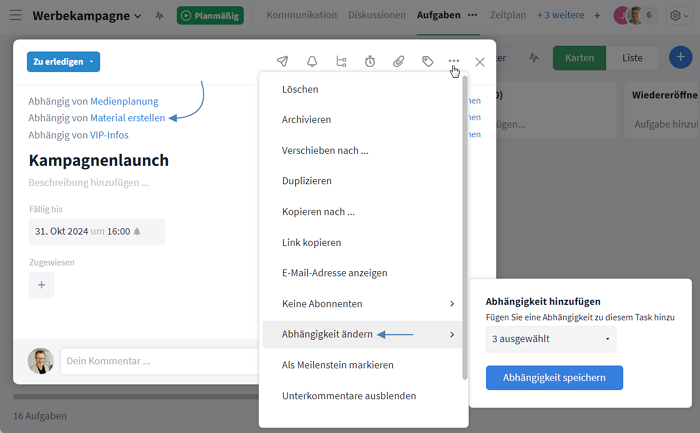Select 'Löschen' from the context menu
This screenshot has width=700, height=433.
tap(300, 89)
